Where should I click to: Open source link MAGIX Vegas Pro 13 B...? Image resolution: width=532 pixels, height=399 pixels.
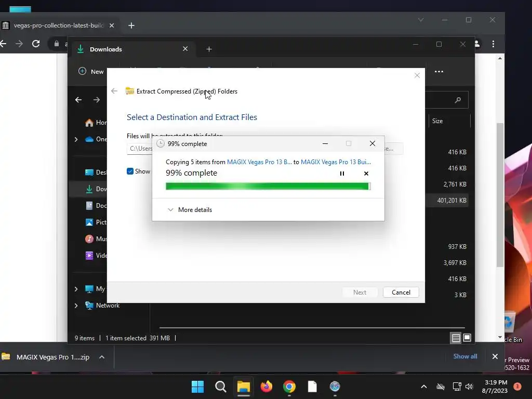[x=259, y=162]
